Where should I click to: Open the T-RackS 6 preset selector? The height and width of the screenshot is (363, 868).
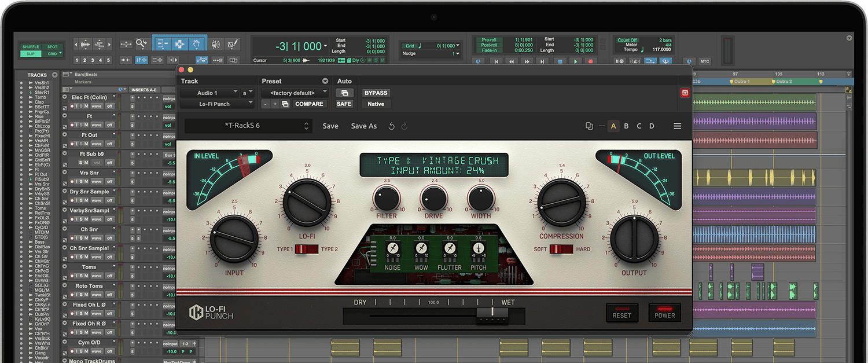pyautogui.click(x=246, y=126)
